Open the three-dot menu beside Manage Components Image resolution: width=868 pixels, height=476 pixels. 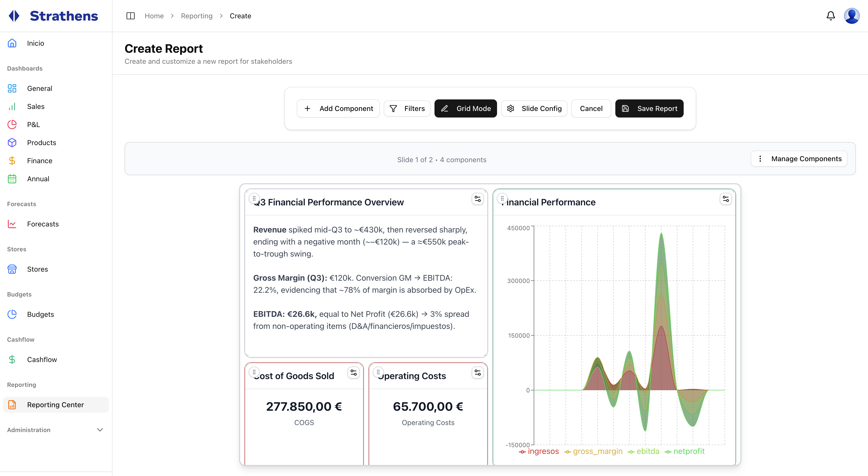[761, 158]
